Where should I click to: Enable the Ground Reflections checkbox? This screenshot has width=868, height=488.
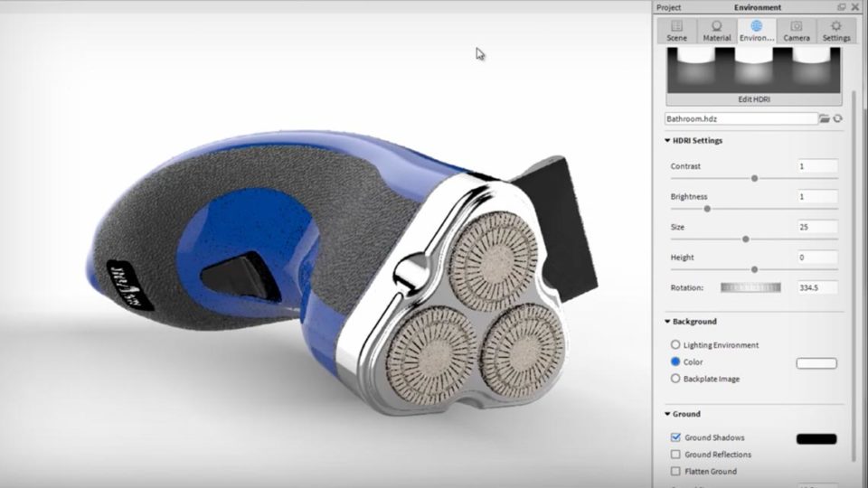tap(675, 455)
